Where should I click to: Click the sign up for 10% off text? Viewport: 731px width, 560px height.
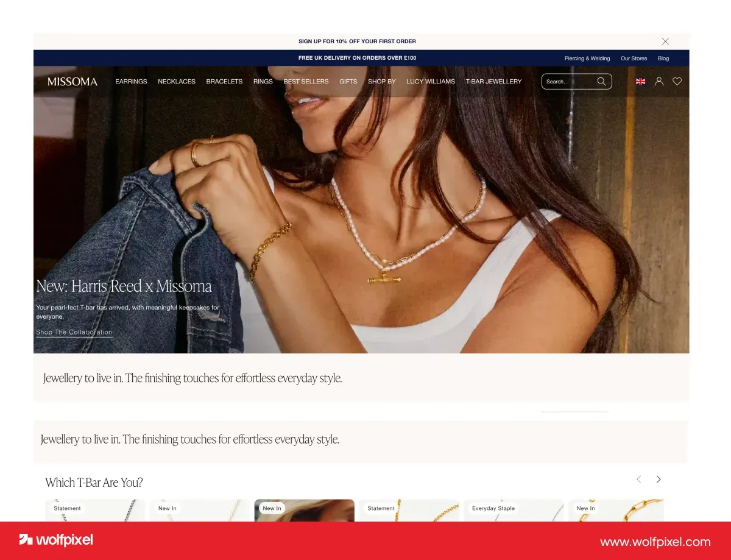point(357,41)
